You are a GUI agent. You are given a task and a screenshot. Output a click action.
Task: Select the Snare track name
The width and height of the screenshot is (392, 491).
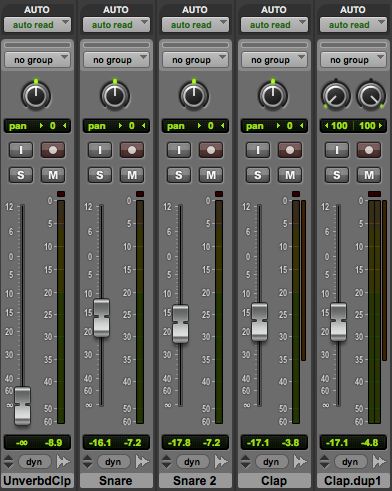(x=116, y=481)
